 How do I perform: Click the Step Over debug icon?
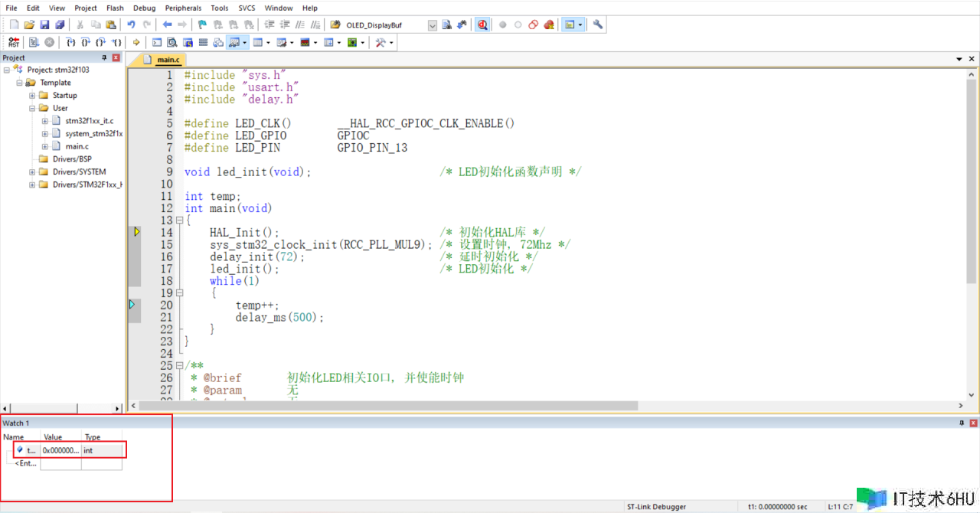pos(86,43)
